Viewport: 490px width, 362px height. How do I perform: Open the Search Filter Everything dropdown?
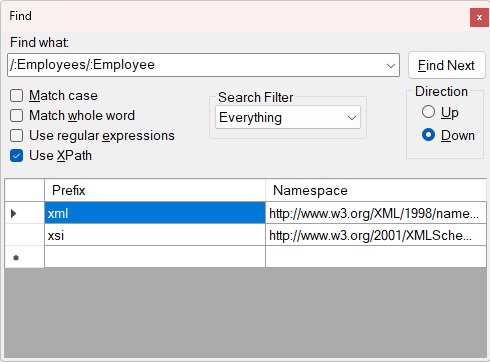288,117
